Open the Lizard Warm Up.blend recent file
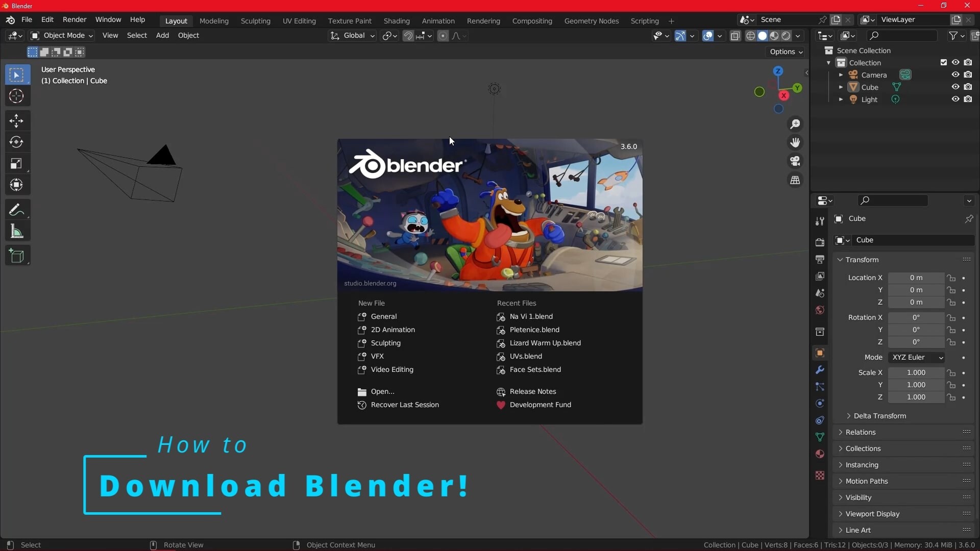980x551 pixels. 545,343
